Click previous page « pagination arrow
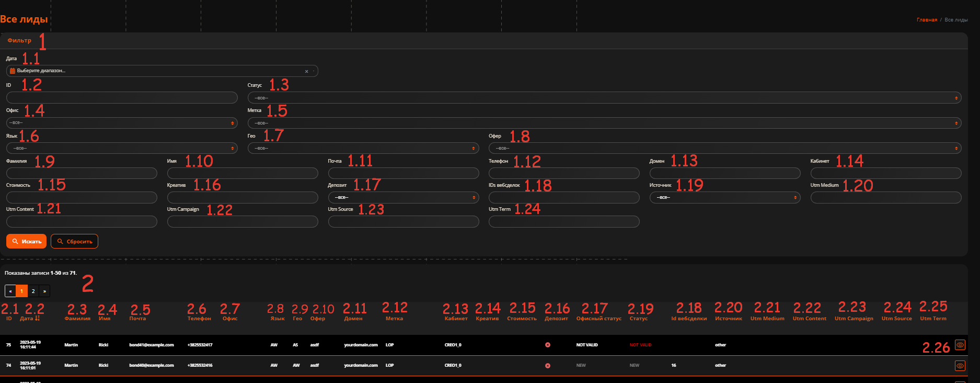This screenshot has width=980, height=383. 10,291
